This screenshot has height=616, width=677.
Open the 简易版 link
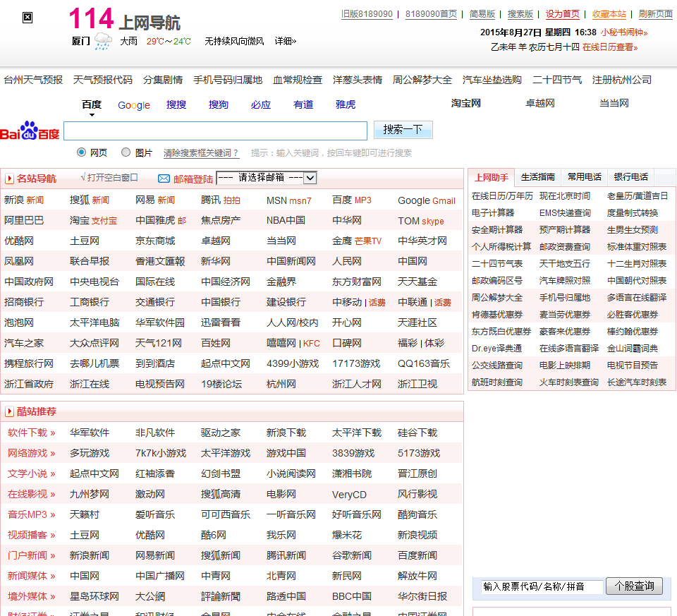point(482,14)
